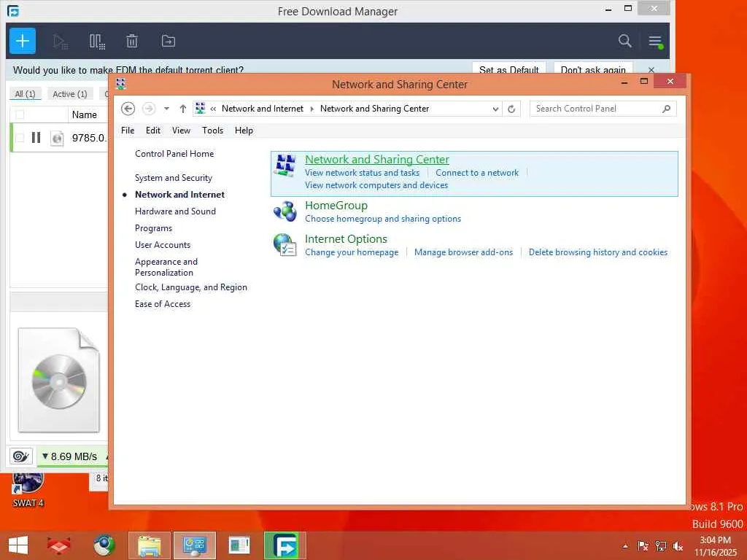This screenshot has width=747, height=560.
Task: Click the Name column header in FDM
Action: click(x=85, y=114)
